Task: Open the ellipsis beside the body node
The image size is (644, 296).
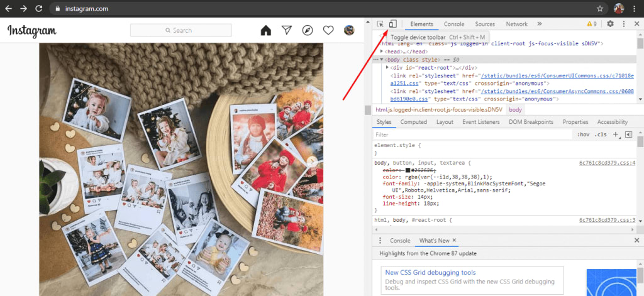Action: pos(375,60)
